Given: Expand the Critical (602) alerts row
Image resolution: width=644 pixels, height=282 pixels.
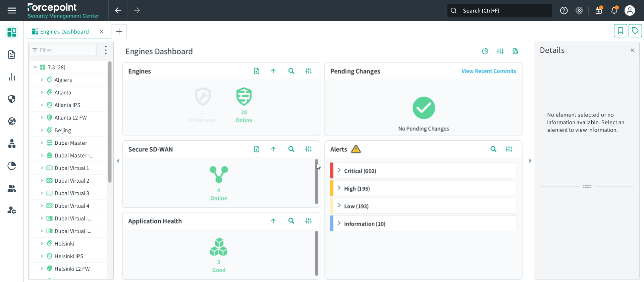Looking at the screenshot, I should point(339,171).
